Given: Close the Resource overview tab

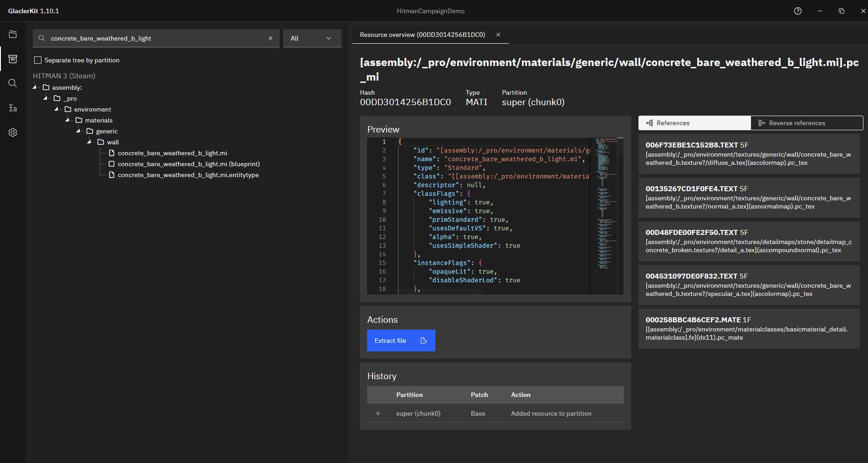Looking at the screenshot, I should (498, 35).
